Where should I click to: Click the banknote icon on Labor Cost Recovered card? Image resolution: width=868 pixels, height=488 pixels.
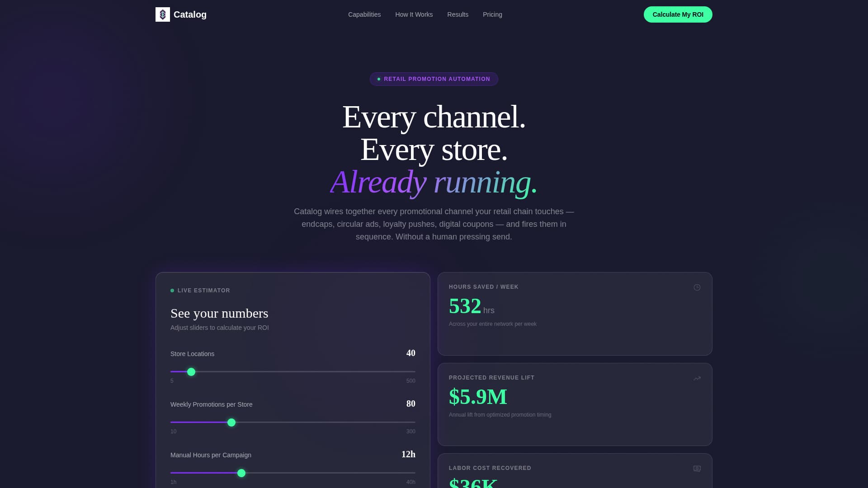coord(697,469)
